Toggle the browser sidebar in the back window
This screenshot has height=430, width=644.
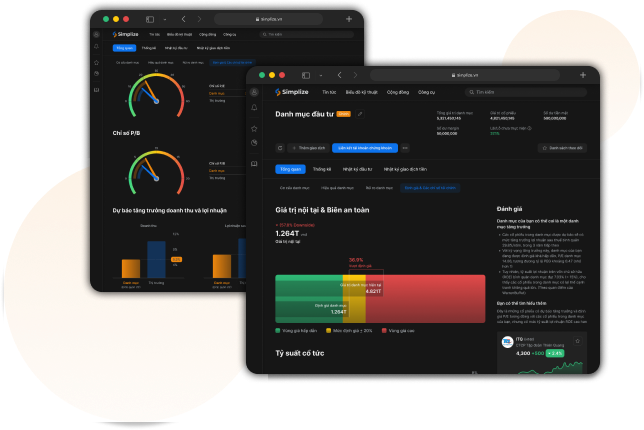[150, 19]
